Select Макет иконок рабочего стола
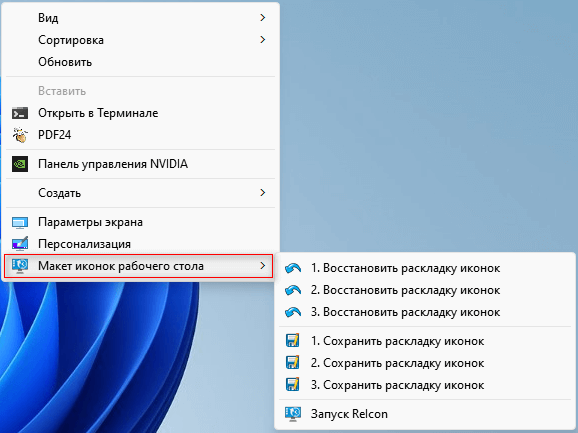578x433 pixels. coord(139,266)
